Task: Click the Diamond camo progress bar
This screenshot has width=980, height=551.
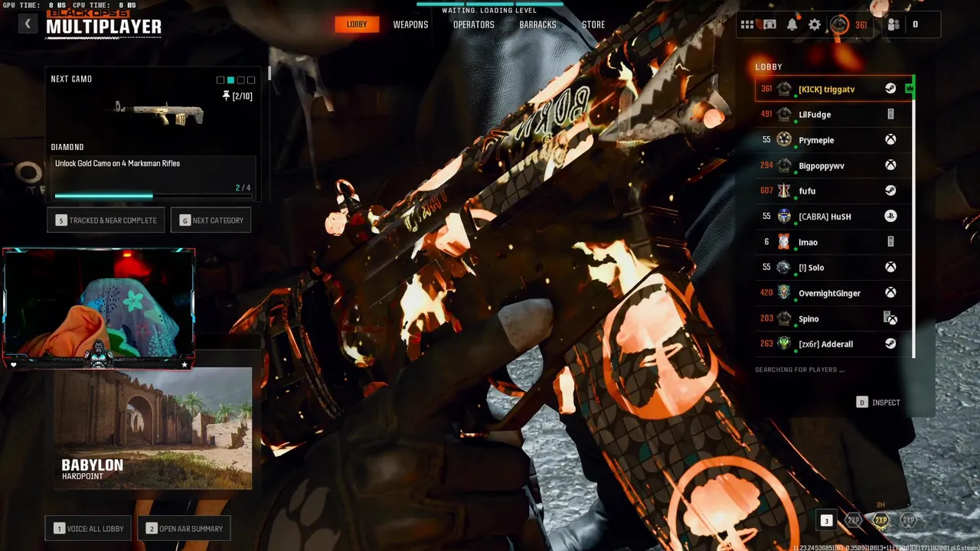Action: 153,196
